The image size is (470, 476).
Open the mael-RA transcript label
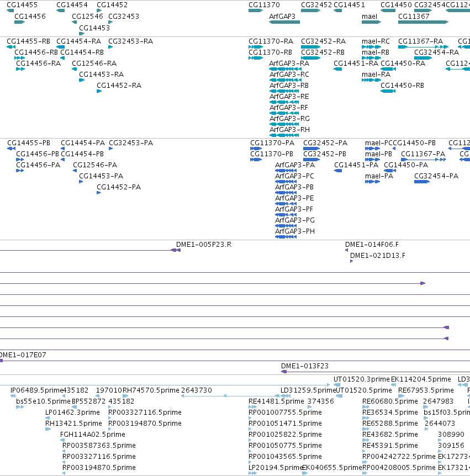tap(376, 75)
